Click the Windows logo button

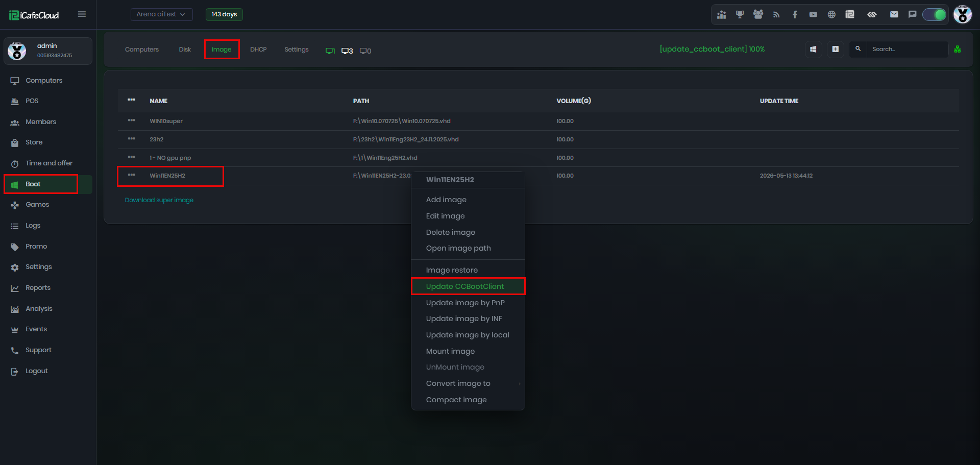click(813, 50)
